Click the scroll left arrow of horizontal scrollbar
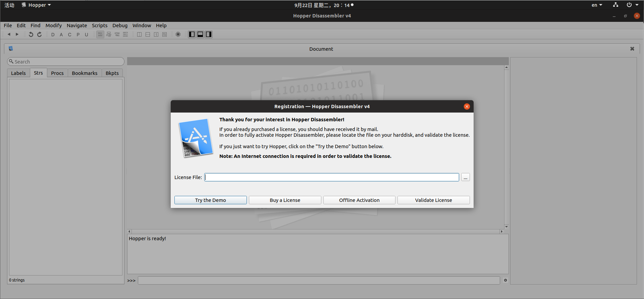644x299 pixels. (x=129, y=231)
